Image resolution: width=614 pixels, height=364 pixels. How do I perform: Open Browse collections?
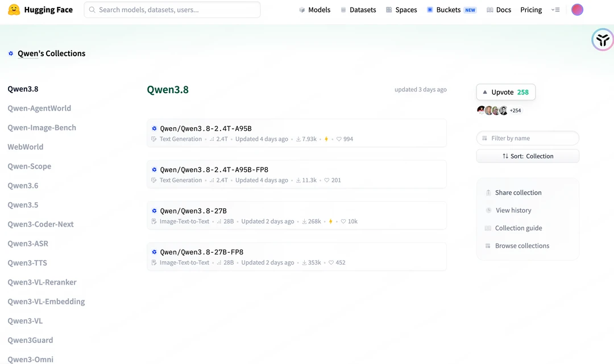pyautogui.click(x=522, y=246)
